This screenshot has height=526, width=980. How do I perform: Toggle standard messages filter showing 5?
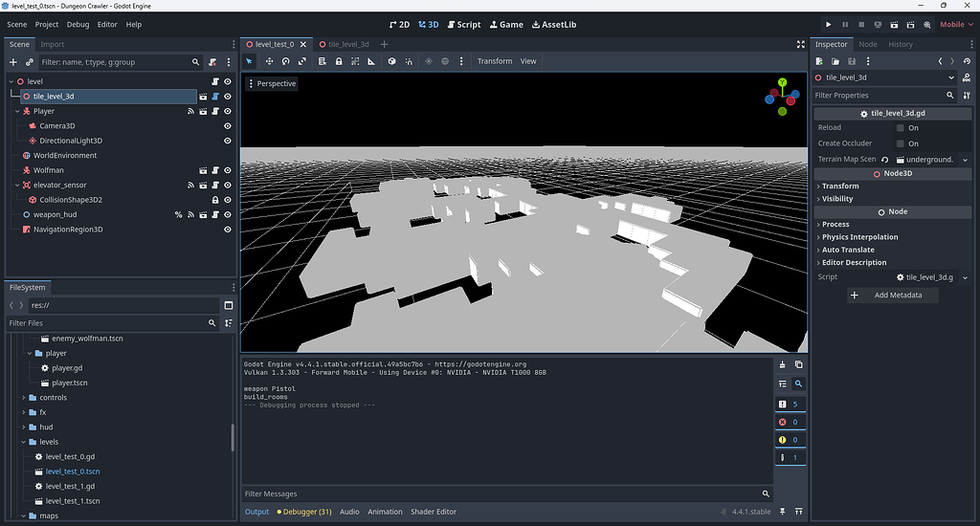[x=790, y=405]
